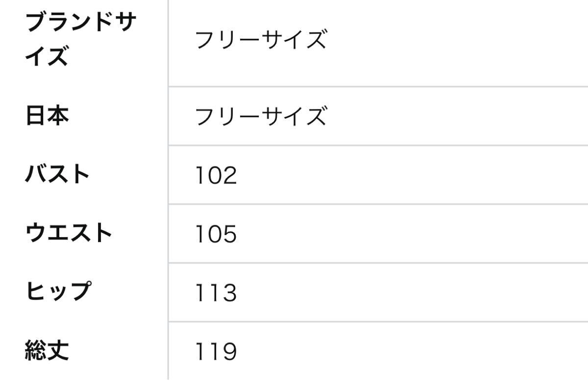Click the divider line between バスト and ウエスト rows
The height and width of the screenshot is (382, 588).
tap(378, 204)
